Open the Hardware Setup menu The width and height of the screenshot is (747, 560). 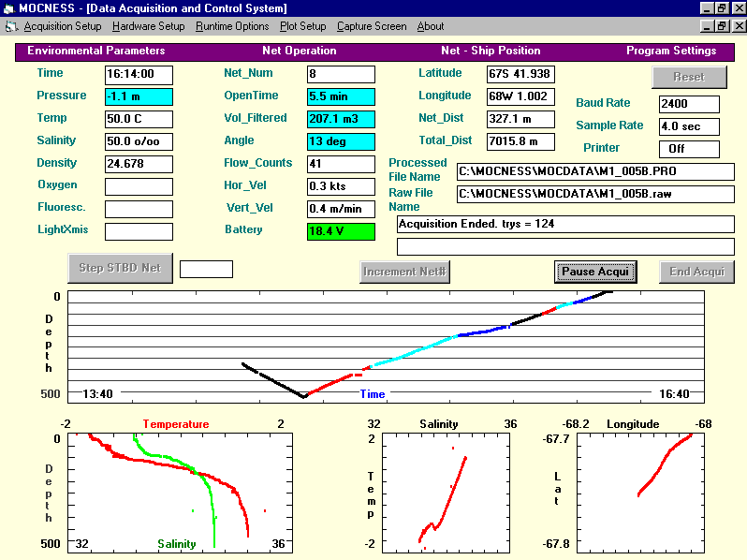pyautogui.click(x=148, y=26)
